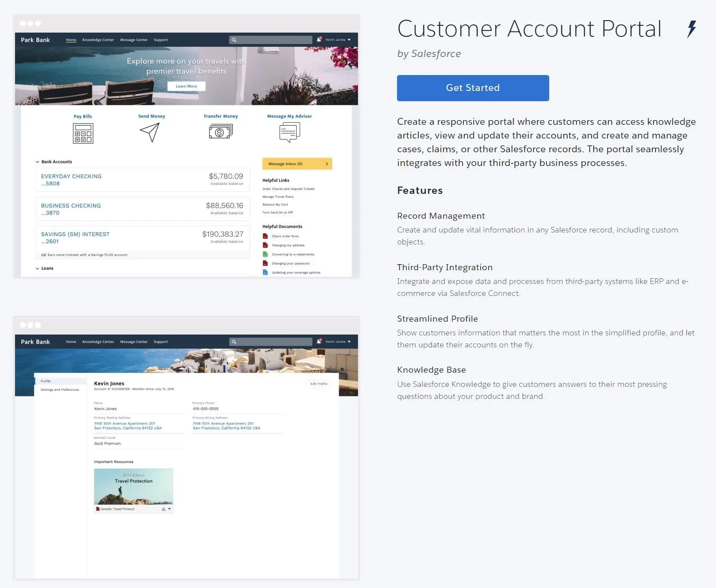Click the bottom preview Park Bank logo
The image size is (716, 588).
[35, 342]
